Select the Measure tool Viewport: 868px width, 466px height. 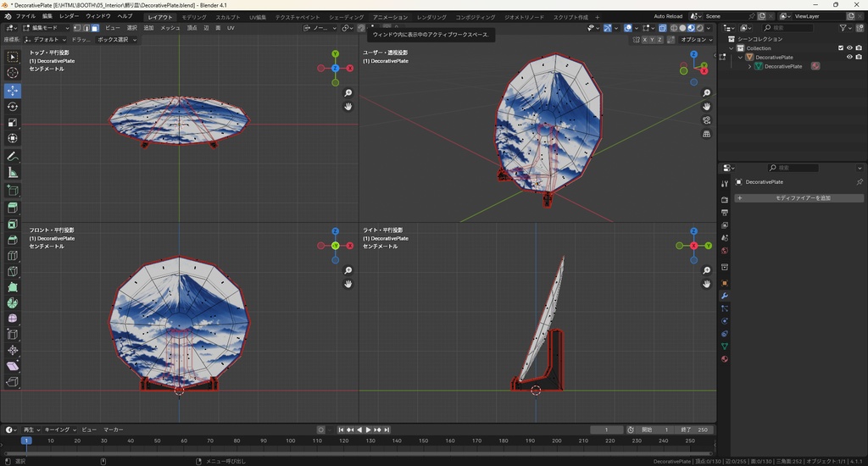13,173
